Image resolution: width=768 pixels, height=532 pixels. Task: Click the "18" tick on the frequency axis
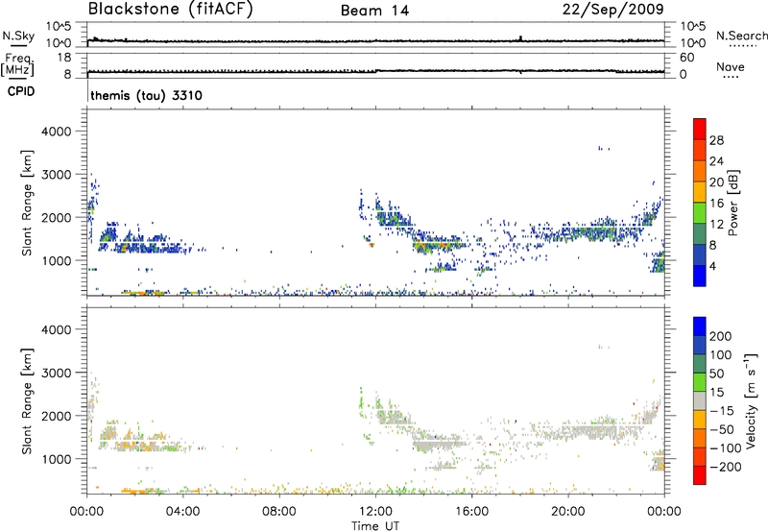pyautogui.click(x=64, y=58)
